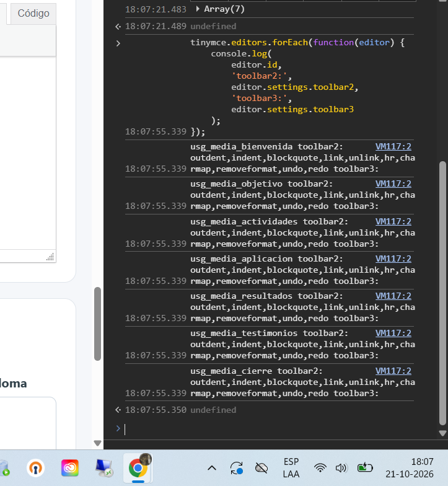Open the Código editor tab
448x486 pixels.
pos(33,14)
